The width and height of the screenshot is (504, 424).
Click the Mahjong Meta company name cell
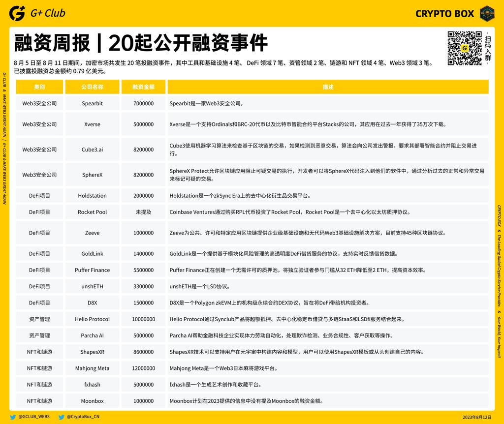pos(92,368)
